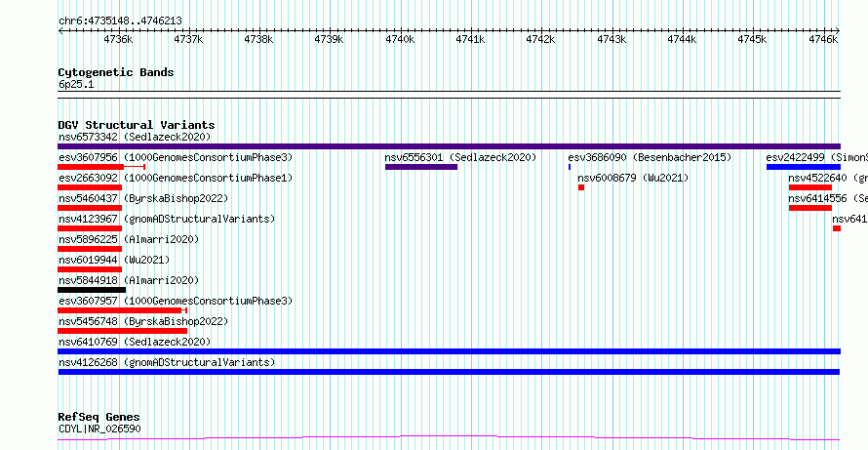Click the 4736k ruler tick label

pos(118,39)
